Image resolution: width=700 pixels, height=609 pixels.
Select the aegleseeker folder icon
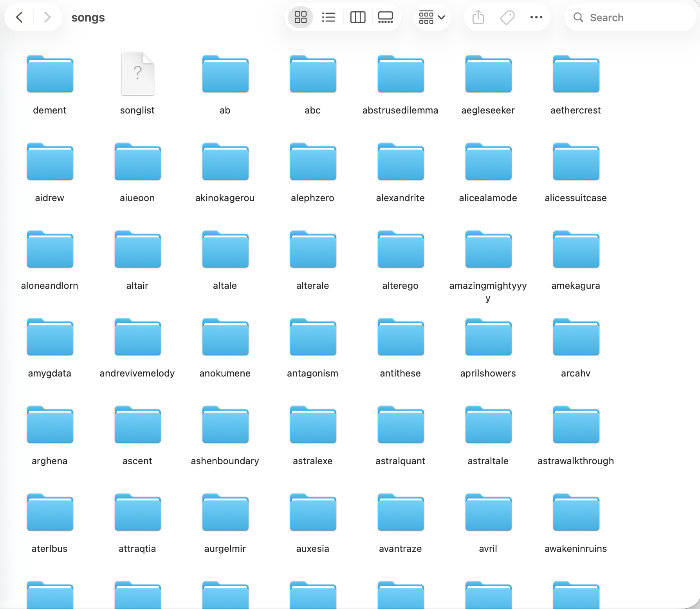(x=489, y=74)
